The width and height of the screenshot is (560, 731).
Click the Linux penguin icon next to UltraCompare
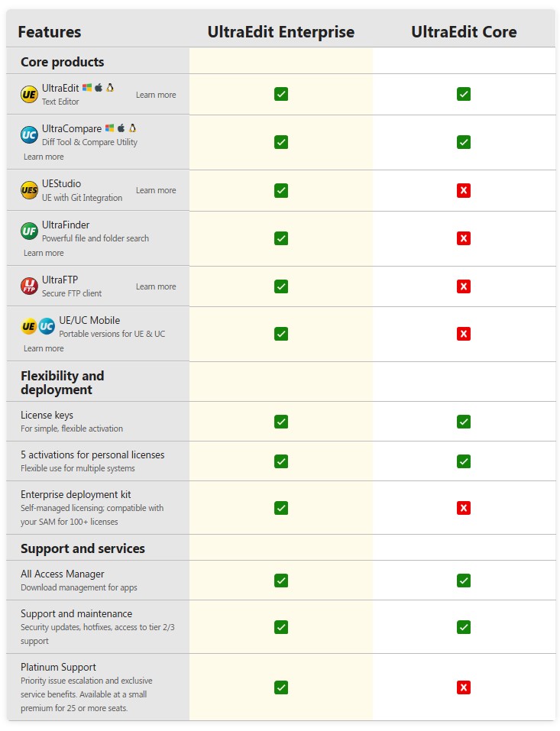coord(132,128)
